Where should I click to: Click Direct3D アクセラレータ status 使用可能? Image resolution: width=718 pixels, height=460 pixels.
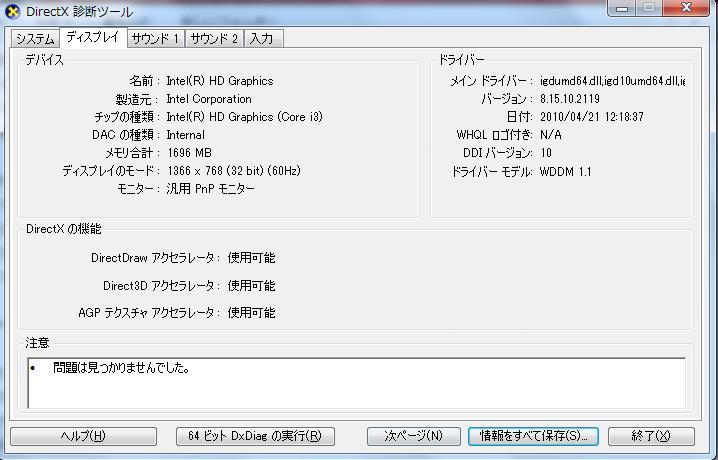pyautogui.click(x=251, y=286)
